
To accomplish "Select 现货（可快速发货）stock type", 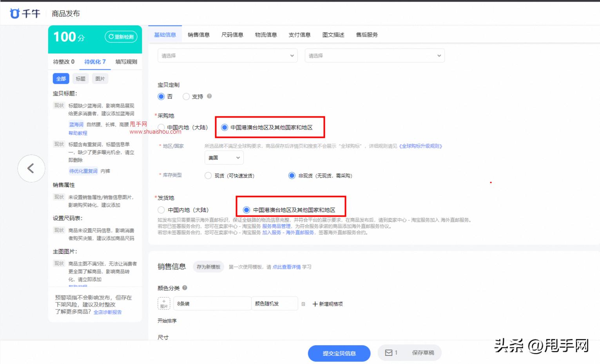I will tap(208, 176).
